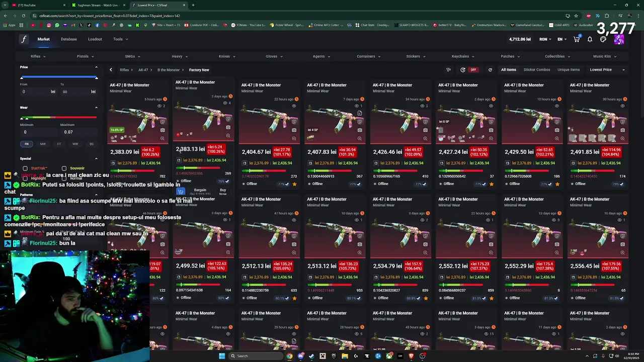Viewport: 644px width, 362px height.
Task: Click the star icon on 2,534.79 lei listing
Action: click(426, 298)
